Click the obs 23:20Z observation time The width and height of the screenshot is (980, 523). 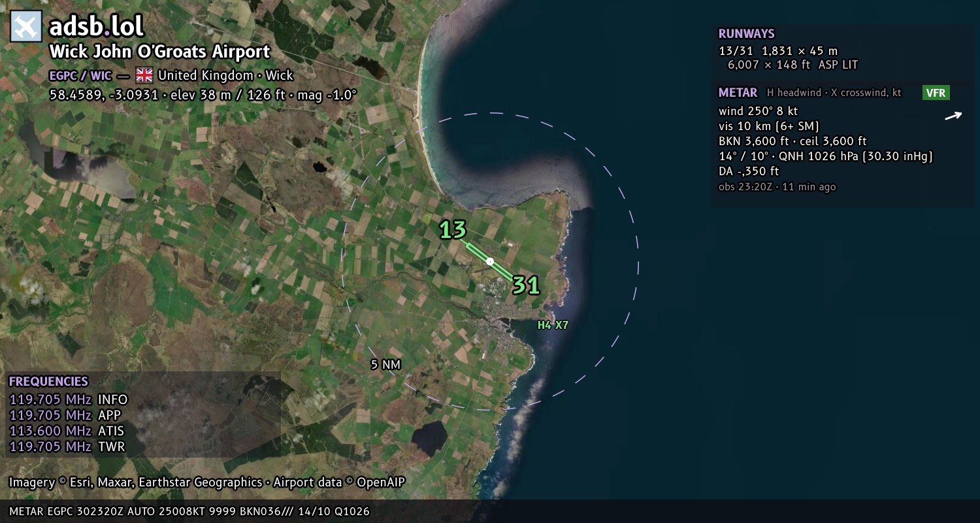(x=777, y=187)
